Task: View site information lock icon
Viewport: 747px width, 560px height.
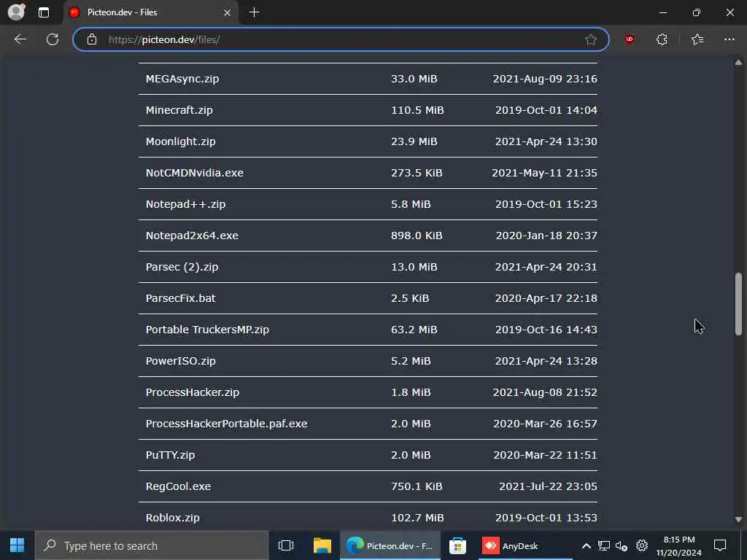Action: (x=92, y=39)
